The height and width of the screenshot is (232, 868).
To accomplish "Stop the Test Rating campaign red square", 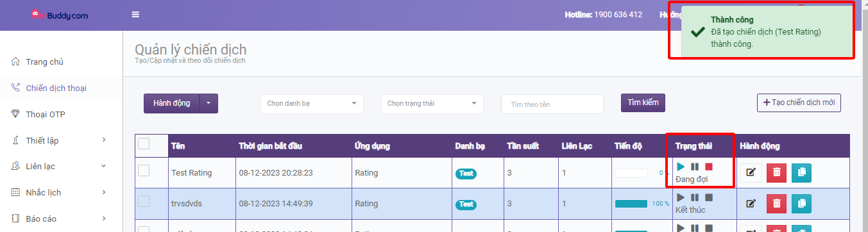I will (x=709, y=167).
